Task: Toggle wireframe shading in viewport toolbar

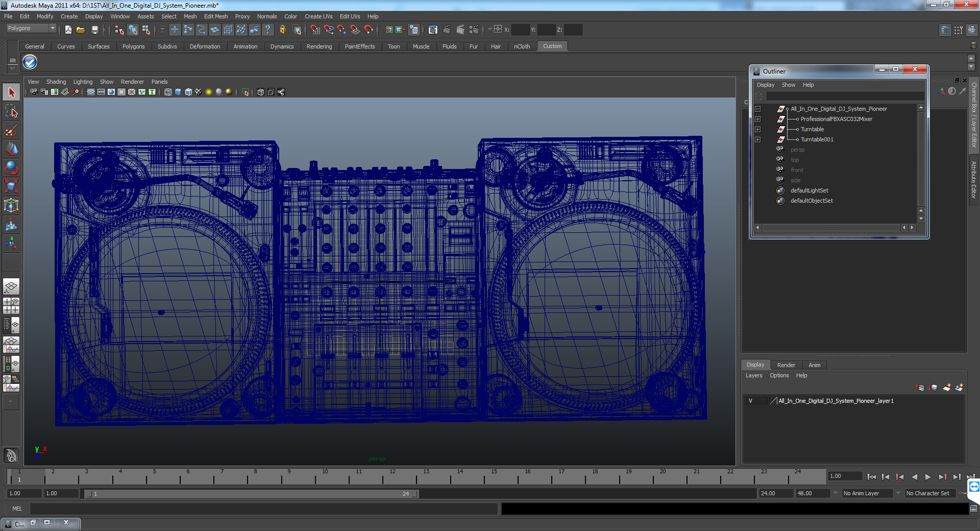Action: (168, 92)
